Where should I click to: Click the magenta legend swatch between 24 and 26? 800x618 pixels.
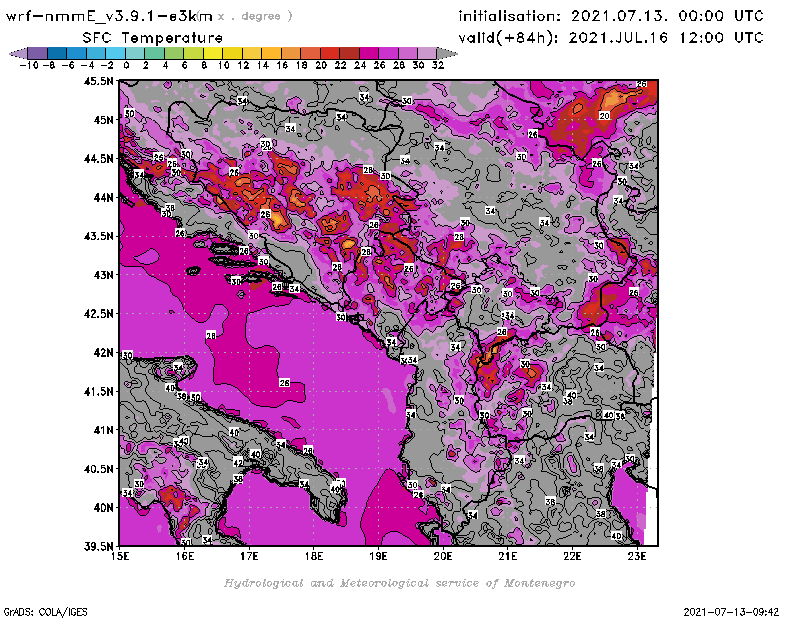(x=369, y=54)
